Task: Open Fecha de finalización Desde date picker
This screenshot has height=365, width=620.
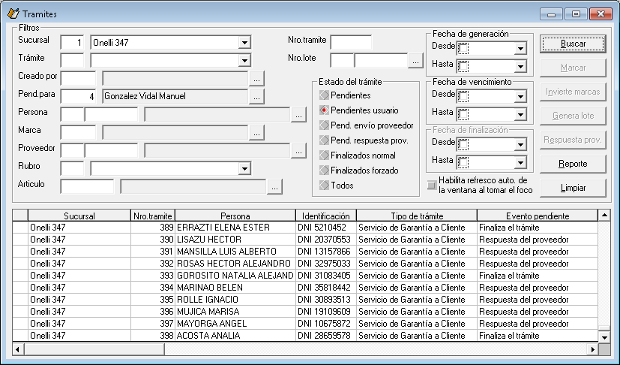Action: pyautogui.click(x=521, y=145)
